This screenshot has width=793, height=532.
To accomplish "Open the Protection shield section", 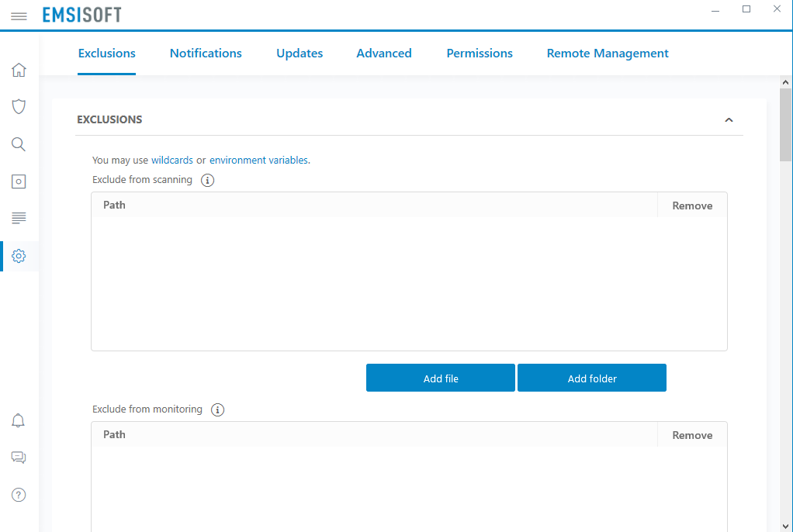I will point(19,107).
